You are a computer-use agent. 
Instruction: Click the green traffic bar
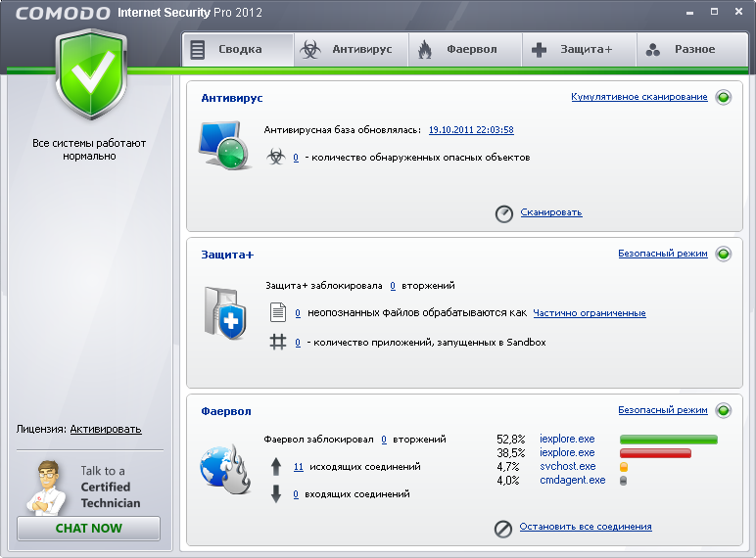(668, 440)
